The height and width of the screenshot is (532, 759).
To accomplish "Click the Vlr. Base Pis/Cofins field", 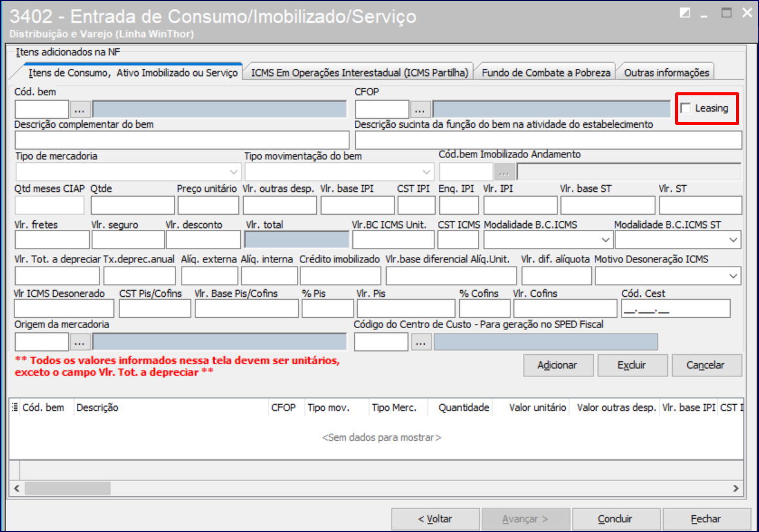I will click(x=247, y=308).
